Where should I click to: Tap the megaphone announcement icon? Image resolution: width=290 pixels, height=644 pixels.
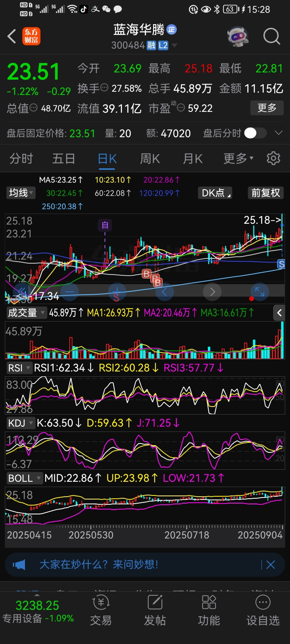(19, 565)
